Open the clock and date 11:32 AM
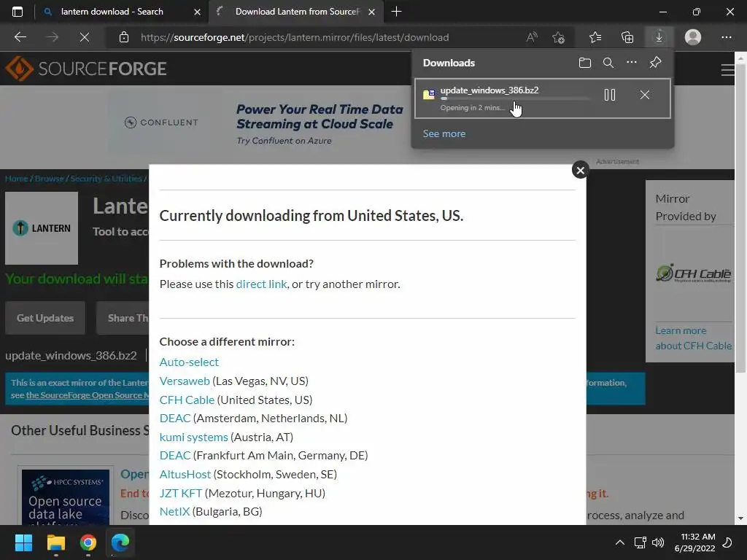This screenshot has height=560, width=747. (x=695, y=542)
